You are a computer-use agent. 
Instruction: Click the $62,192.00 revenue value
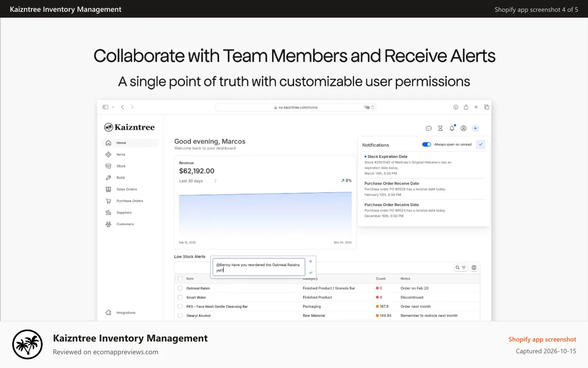[196, 171]
